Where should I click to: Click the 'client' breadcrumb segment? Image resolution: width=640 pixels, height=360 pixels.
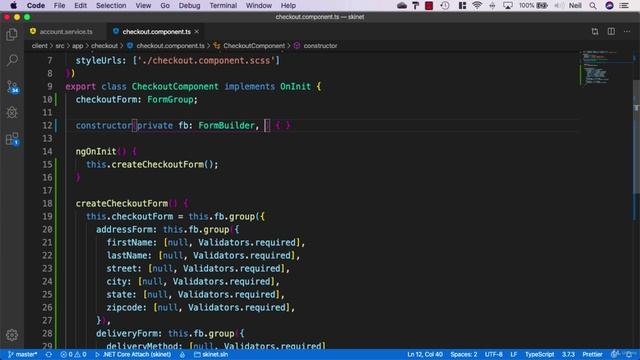click(40, 46)
